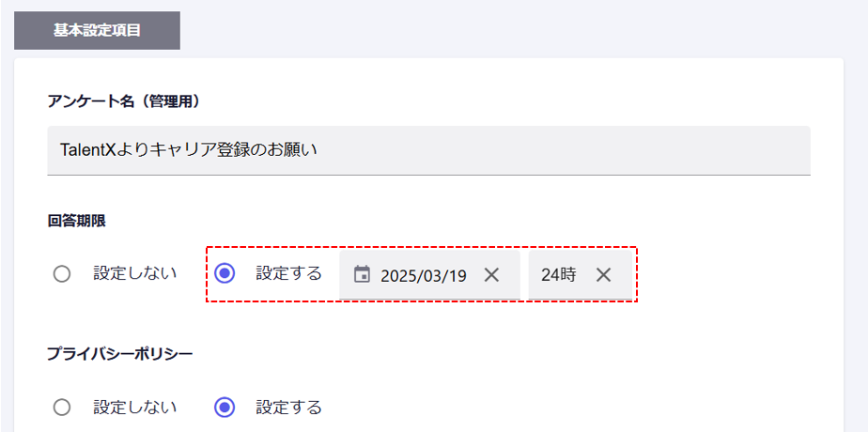This screenshot has height=432, width=868.
Task: Switch to the 基本設定項目 tab
Action: [x=97, y=30]
